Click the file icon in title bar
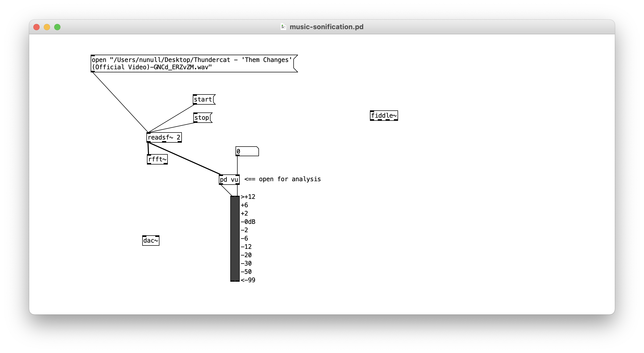 pos(283,27)
